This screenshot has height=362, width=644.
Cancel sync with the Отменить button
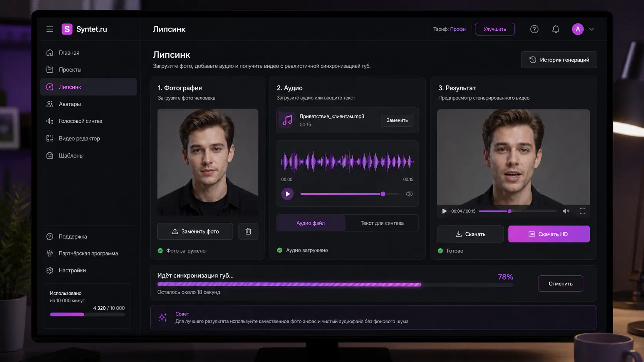pos(560,284)
